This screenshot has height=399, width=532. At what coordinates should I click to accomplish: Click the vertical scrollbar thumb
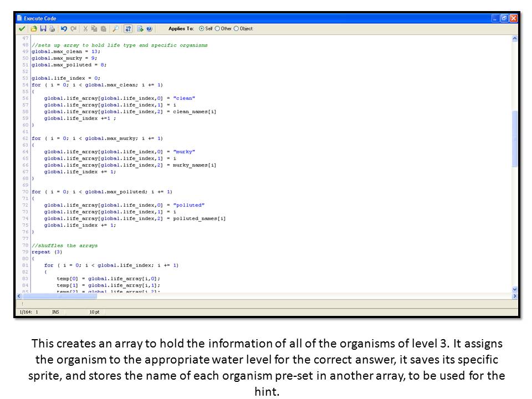coord(515,139)
